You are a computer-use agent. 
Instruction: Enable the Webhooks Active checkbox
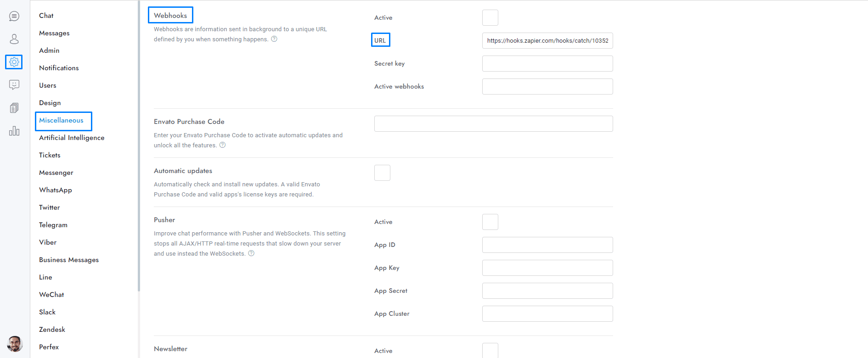[490, 18]
